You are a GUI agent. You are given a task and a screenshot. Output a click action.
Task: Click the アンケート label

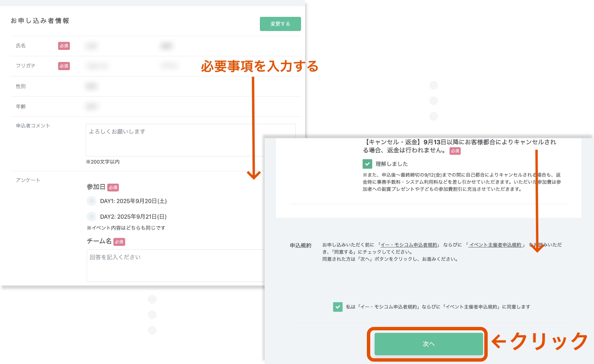(x=28, y=180)
